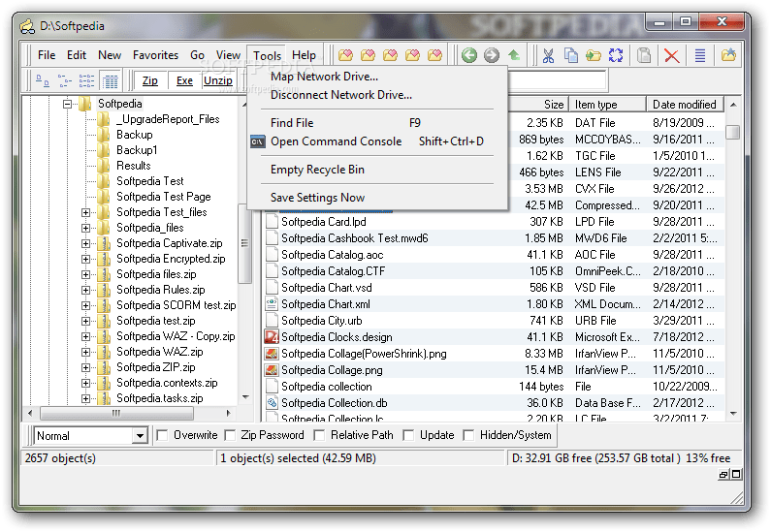The height and width of the screenshot is (532, 771).
Task: Toggle the Update checkbox
Action: (408, 435)
